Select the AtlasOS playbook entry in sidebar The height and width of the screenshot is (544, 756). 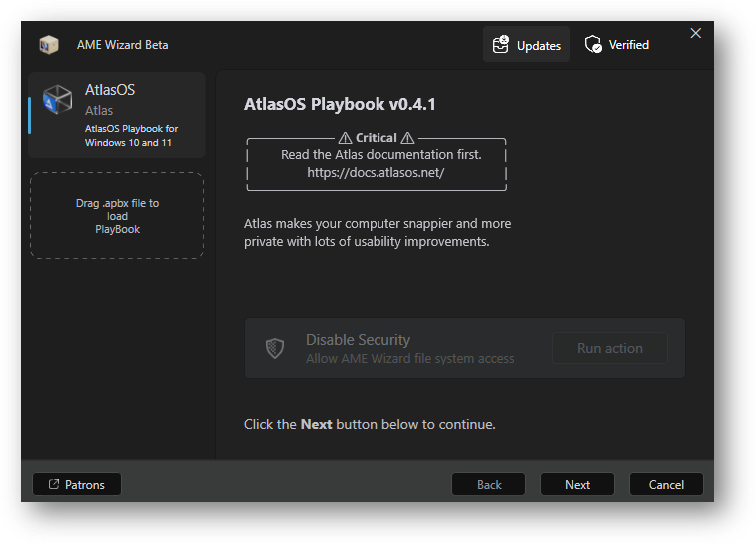click(117, 115)
